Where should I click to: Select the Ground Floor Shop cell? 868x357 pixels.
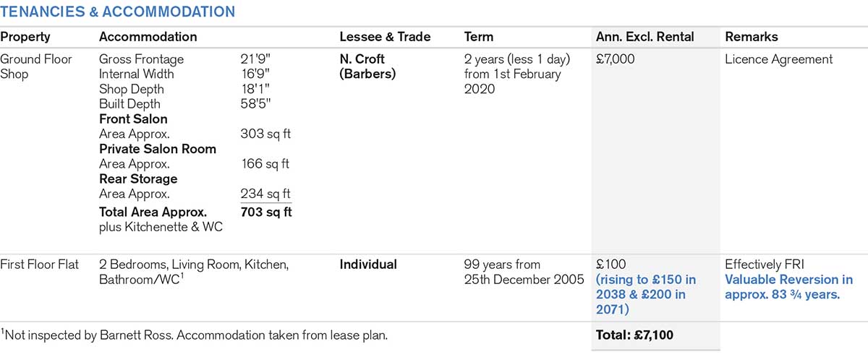pyautogui.click(x=35, y=66)
